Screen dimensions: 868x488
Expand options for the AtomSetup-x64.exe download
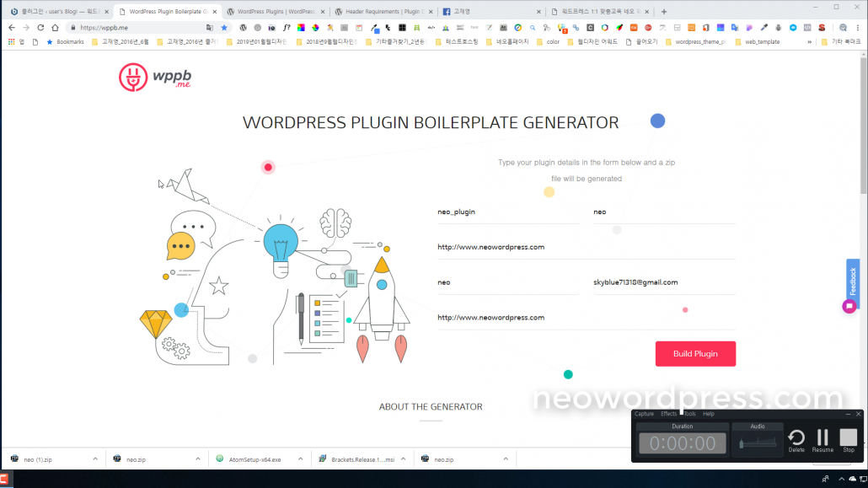tap(301, 459)
